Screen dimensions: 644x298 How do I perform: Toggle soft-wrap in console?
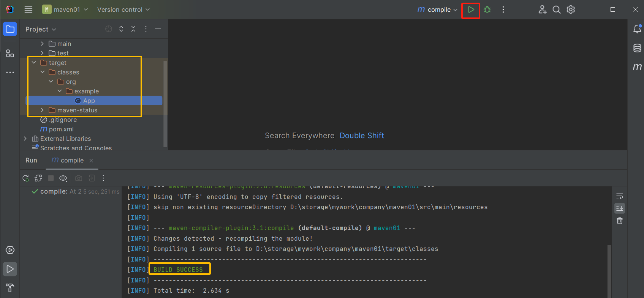[620, 196]
